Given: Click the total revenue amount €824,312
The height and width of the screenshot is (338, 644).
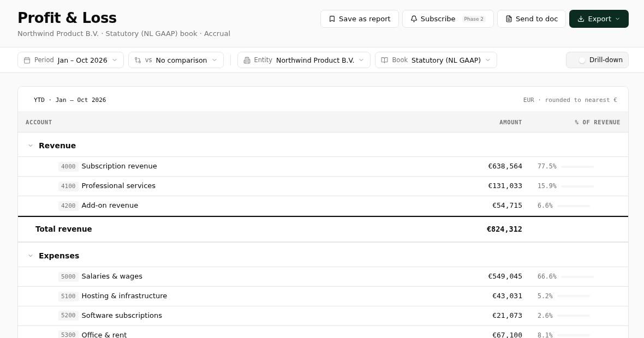Looking at the screenshot, I should (504, 230).
